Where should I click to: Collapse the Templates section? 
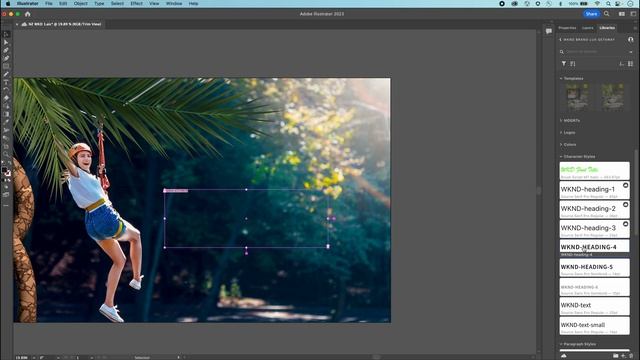(x=561, y=78)
